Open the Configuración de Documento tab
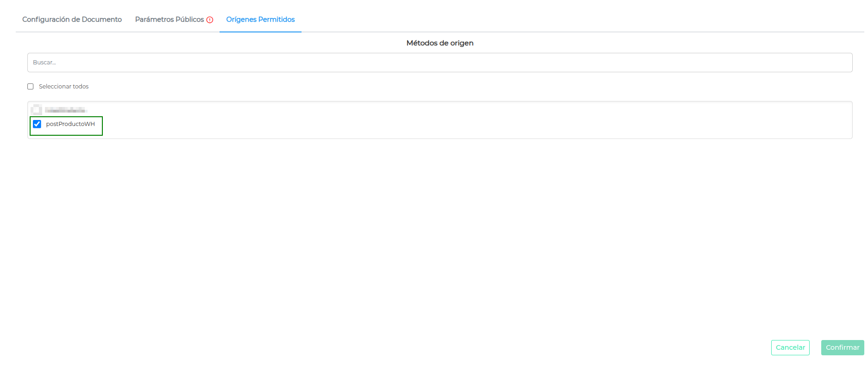This screenshot has height=378, width=868. pos(72,19)
